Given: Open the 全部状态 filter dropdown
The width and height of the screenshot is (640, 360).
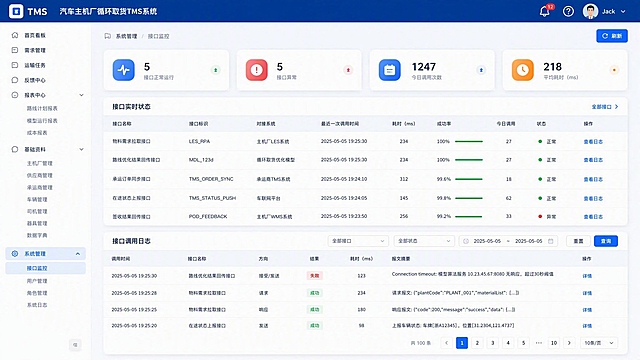Looking at the screenshot, I should point(424,241).
